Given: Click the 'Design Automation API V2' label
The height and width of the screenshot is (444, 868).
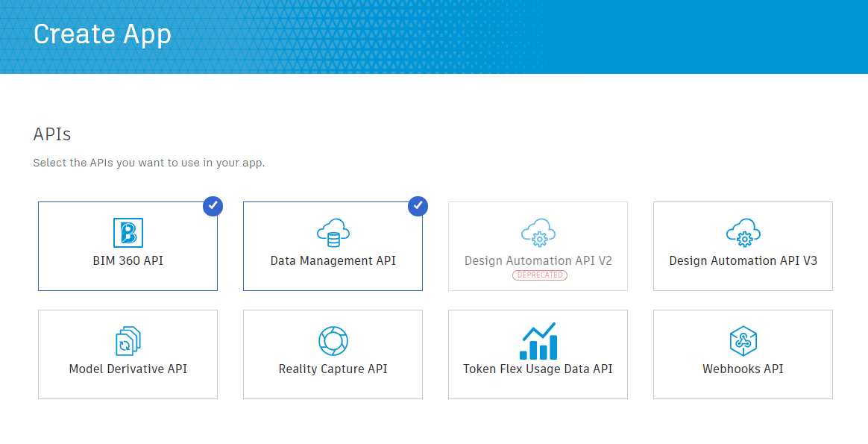Looking at the screenshot, I should click(x=538, y=260).
